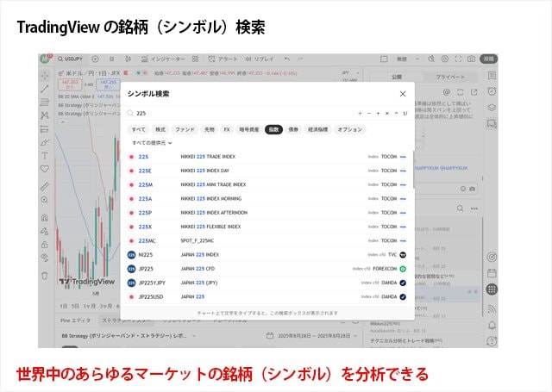Select the heart icons tool
Viewport: 552px width, 392px height.
tap(45, 169)
